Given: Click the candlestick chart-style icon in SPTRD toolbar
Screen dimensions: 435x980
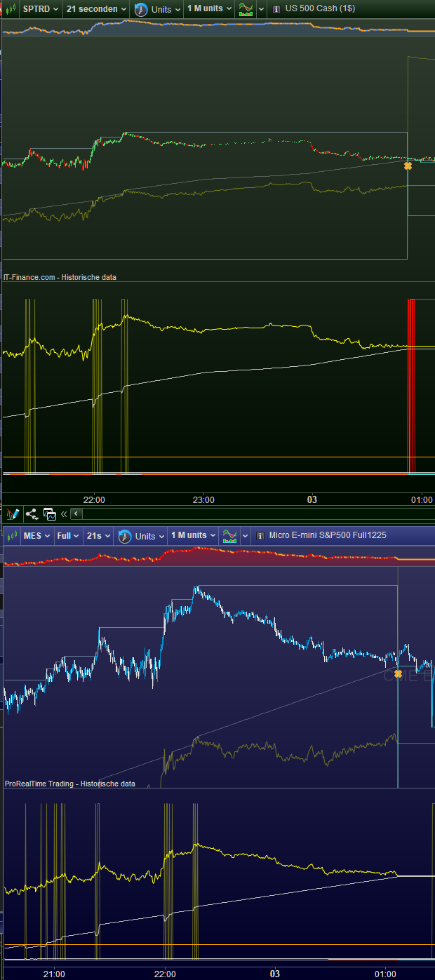Looking at the screenshot, I should click(10, 9).
